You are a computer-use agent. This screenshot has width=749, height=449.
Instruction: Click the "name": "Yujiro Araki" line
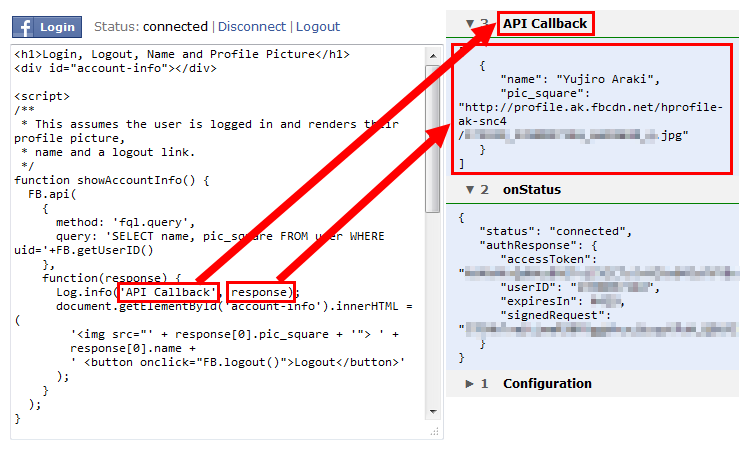[x=580, y=79]
